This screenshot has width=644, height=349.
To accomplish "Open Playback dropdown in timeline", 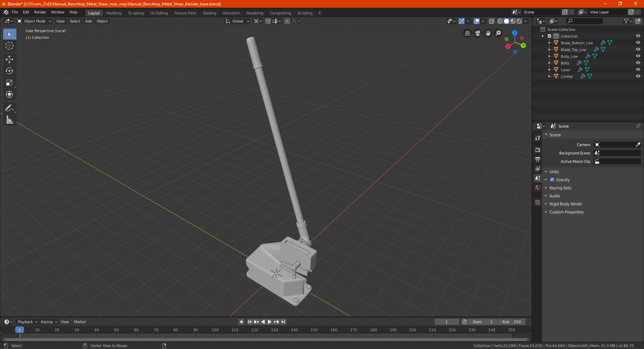I will pos(27,322).
